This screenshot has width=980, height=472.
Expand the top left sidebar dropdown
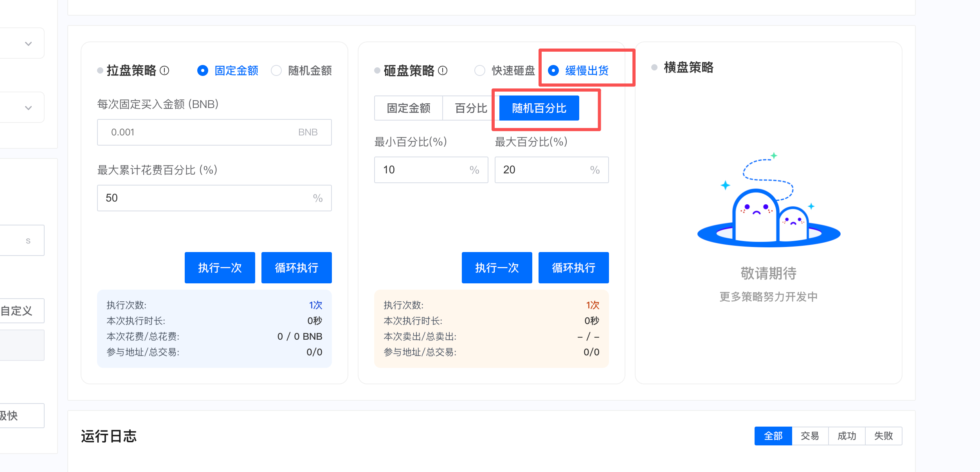point(28,43)
